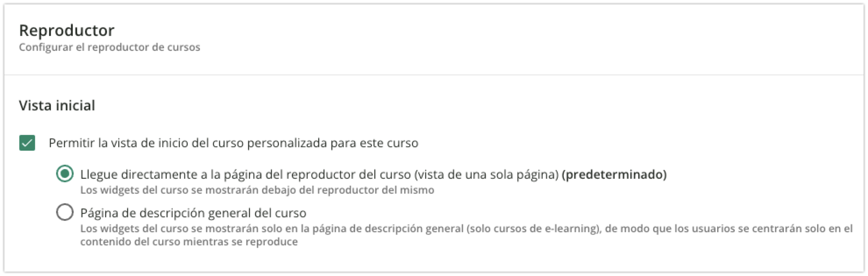
Task: Click the 'Configurar el reproductor de cursos' subtitle
Action: (x=110, y=47)
